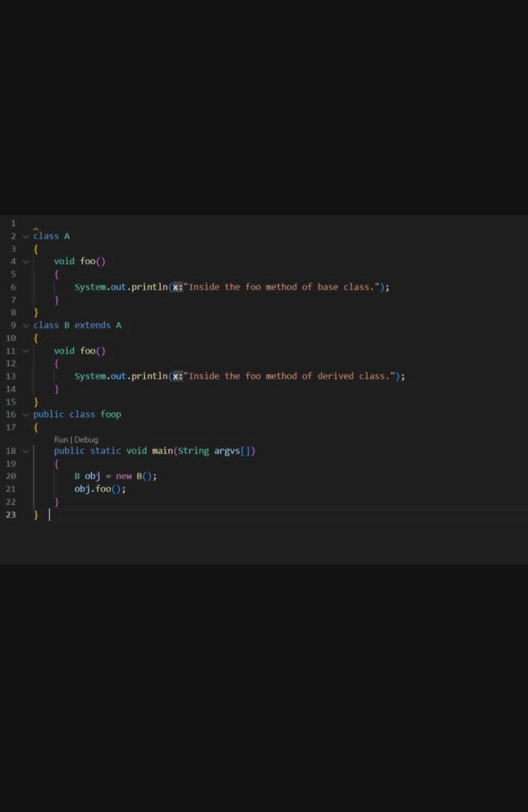
Task: Click the Run code lens link
Action: click(x=61, y=439)
